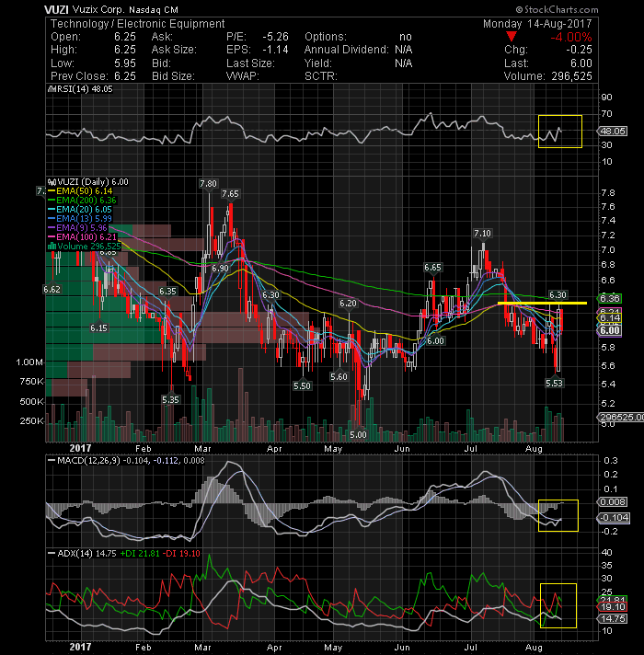The image size is (644, 655).
Task: Click the EMA(200) 6.36 legend entry
Action: click(86, 201)
